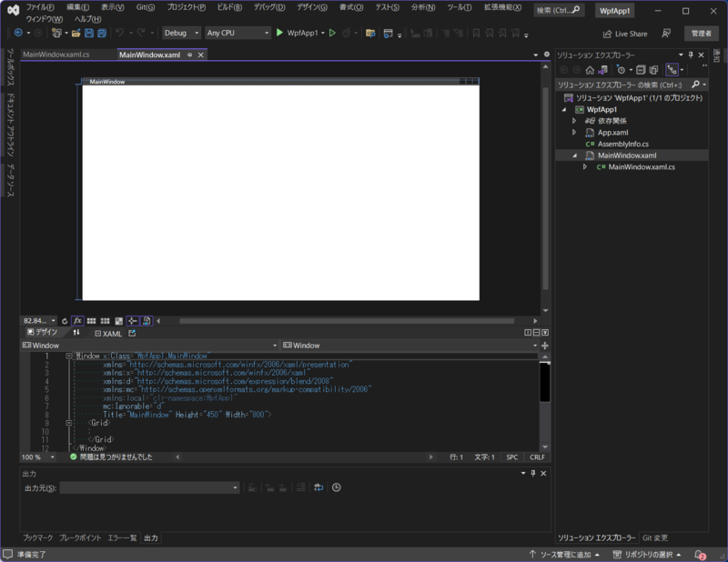Toggle the fx effects button in designer
The width and height of the screenshot is (728, 562).
coord(77,321)
